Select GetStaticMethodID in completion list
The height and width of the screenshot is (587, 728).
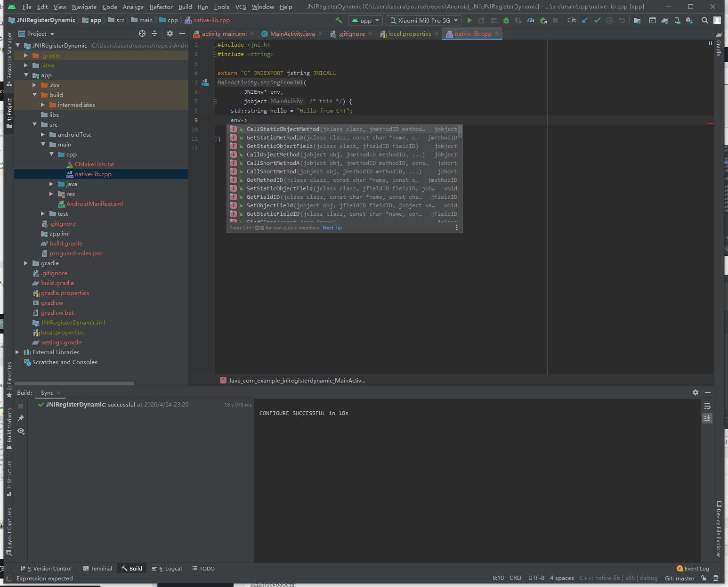(275, 138)
